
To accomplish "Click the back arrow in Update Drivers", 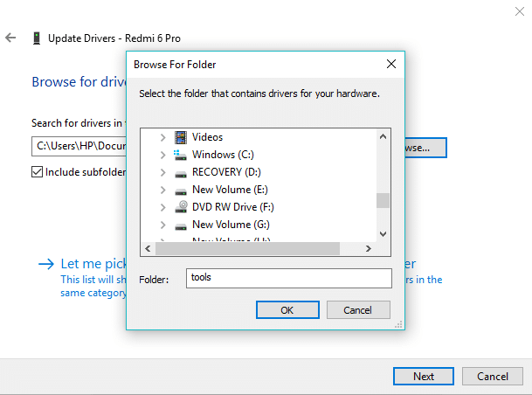I will point(11,38).
